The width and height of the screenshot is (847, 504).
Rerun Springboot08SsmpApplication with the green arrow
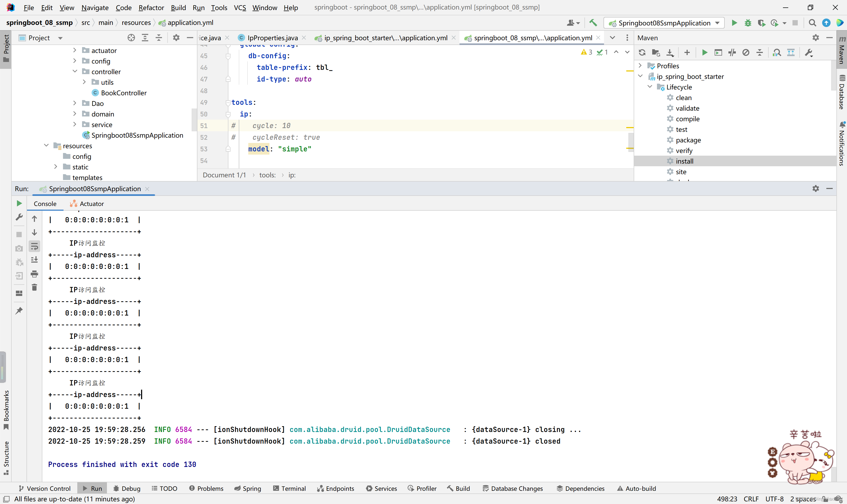coord(19,204)
